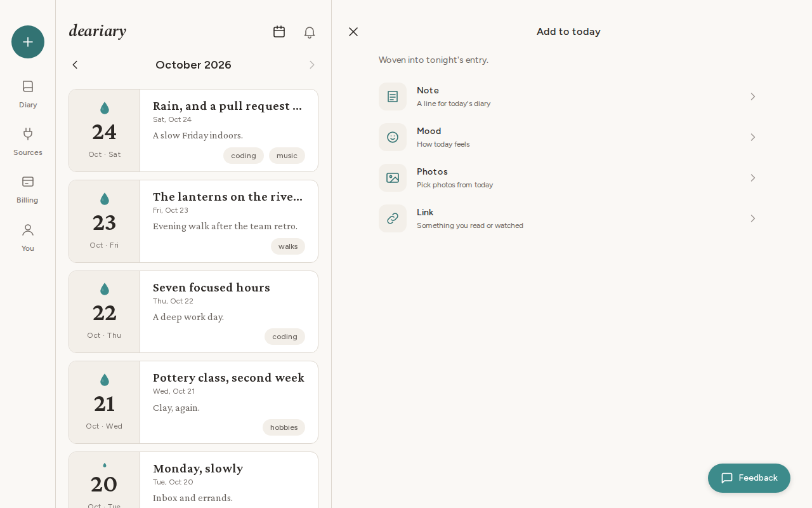The width and height of the screenshot is (812, 508).
Task: Click the 23 Oct · Fri date tile
Action: coord(105,221)
